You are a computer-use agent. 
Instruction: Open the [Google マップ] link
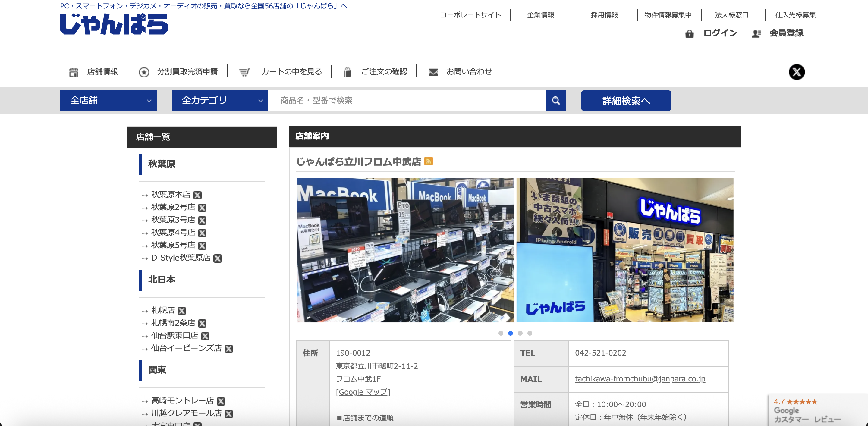[x=363, y=392]
